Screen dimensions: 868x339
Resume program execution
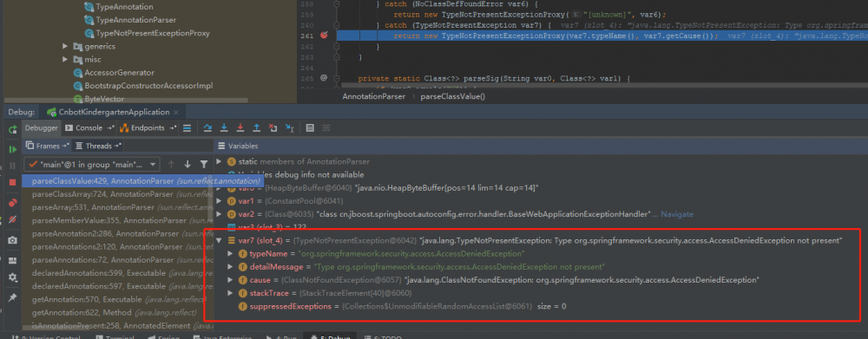click(12, 149)
